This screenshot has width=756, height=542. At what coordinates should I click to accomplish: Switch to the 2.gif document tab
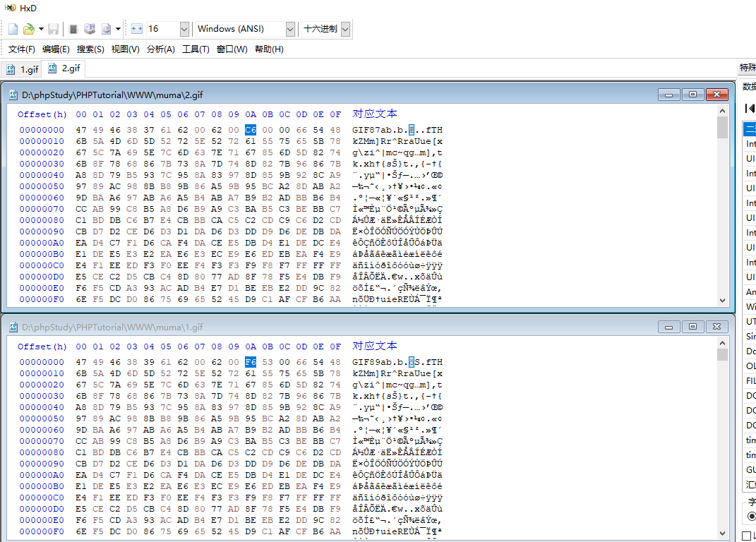coord(64,68)
